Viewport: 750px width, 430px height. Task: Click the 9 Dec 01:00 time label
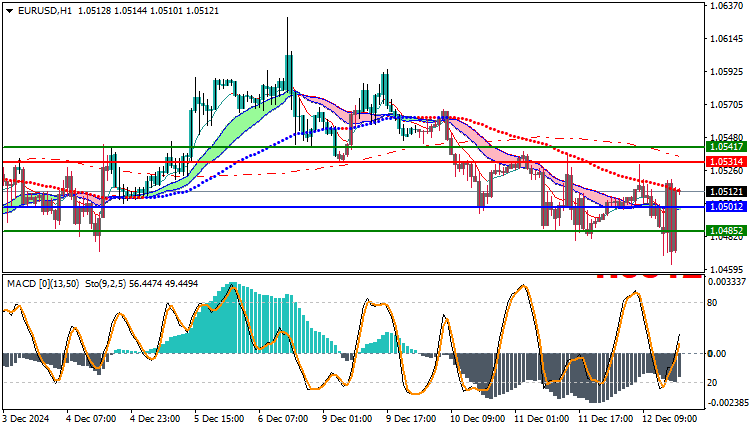(x=347, y=419)
